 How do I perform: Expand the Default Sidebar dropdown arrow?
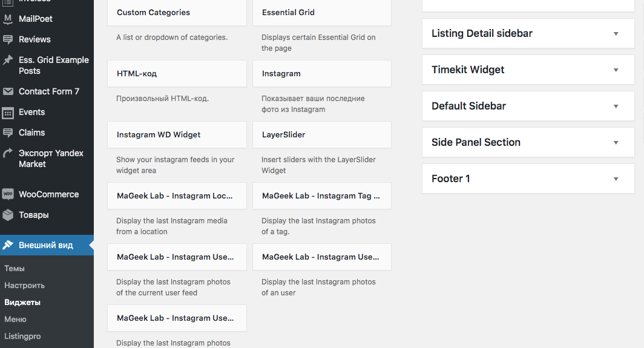(616, 106)
